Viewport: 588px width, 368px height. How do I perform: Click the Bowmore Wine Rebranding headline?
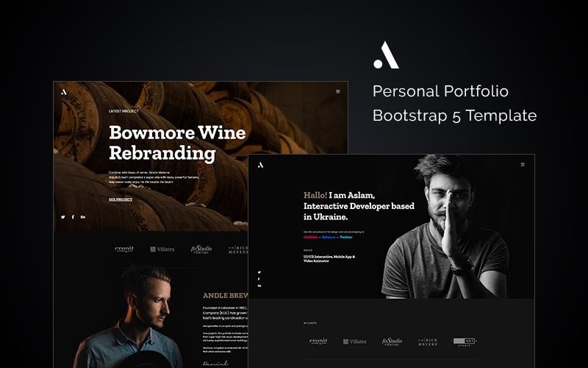pos(177,143)
